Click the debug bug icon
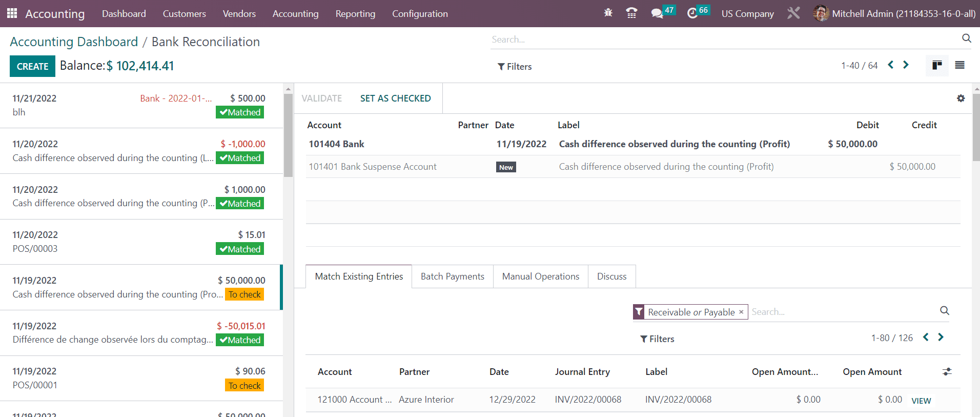Screen dimensions: 980x417 608,13
